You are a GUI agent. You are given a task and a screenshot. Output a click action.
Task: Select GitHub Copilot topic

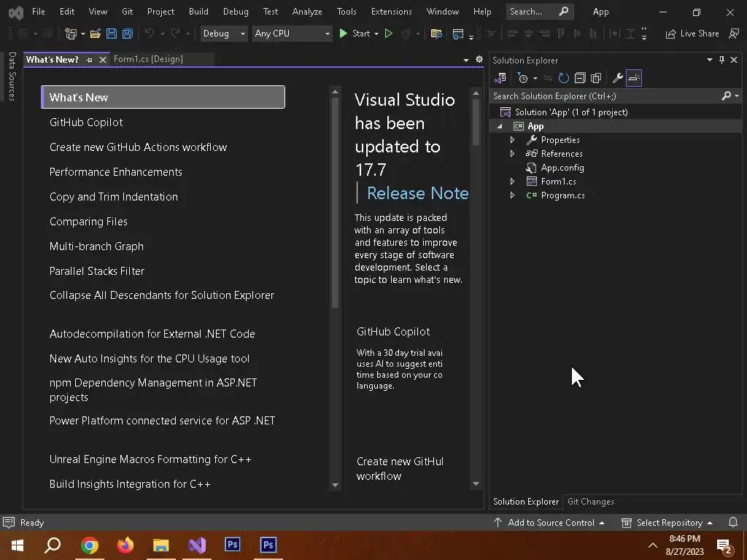click(x=86, y=122)
